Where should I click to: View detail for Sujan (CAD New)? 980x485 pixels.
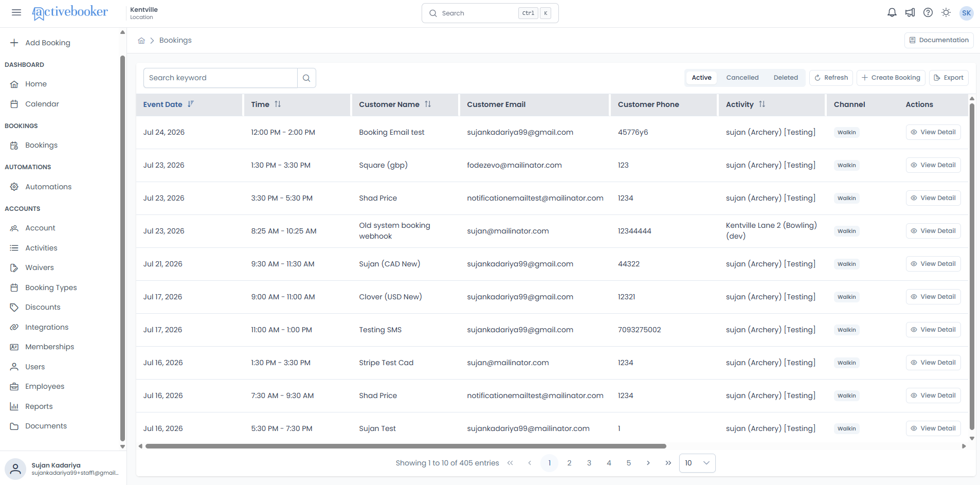pyautogui.click(x=933, y=264)
